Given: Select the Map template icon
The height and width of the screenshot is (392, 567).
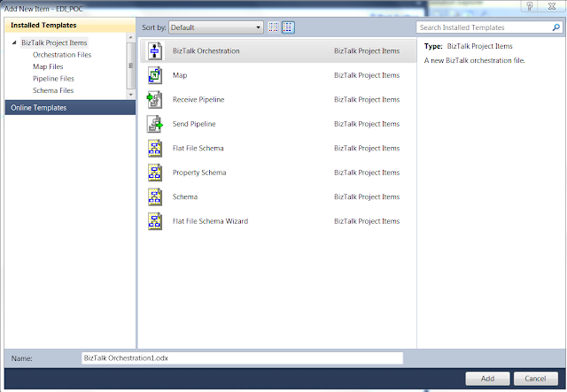Looking at the screenshot, I should point(155,75).
